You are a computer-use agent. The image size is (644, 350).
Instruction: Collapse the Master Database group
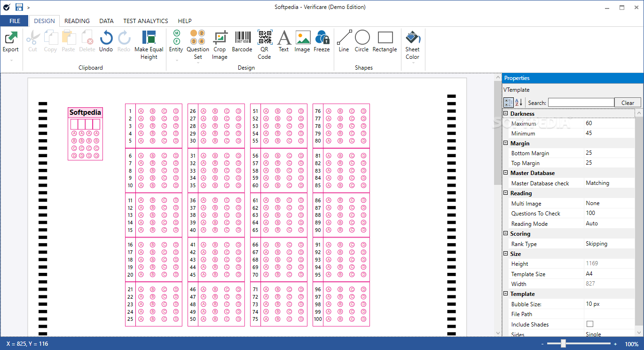coord(506,173)
